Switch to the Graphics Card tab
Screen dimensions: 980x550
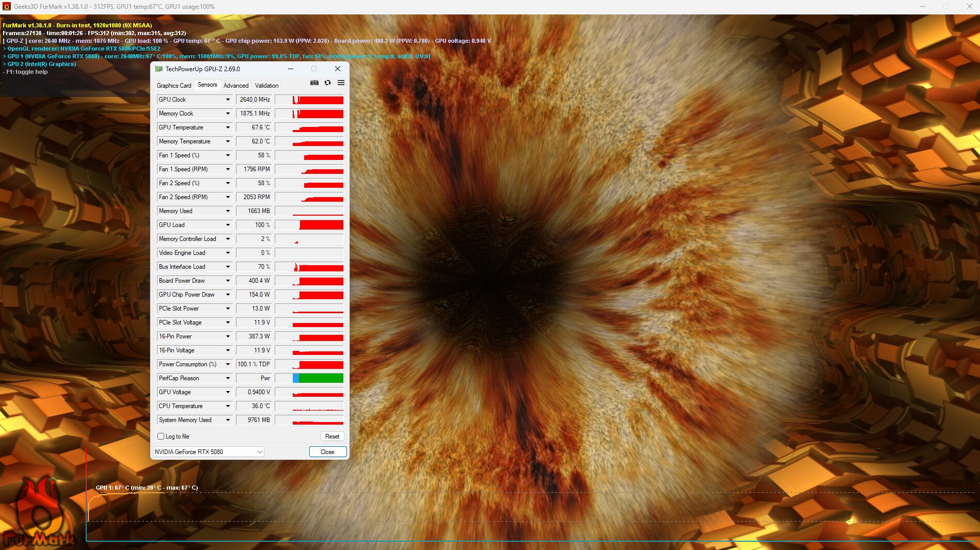pyautogui.click(x=174, y=86)
